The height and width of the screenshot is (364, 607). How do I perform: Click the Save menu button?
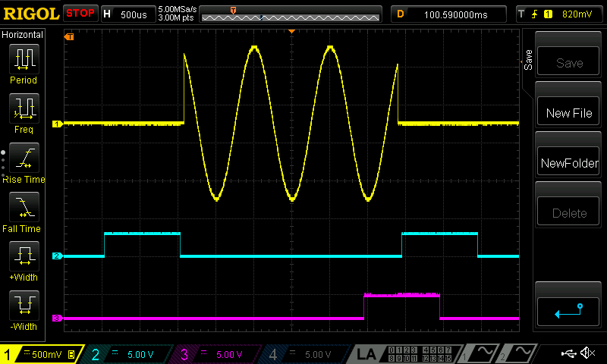[x=568, y=61]
